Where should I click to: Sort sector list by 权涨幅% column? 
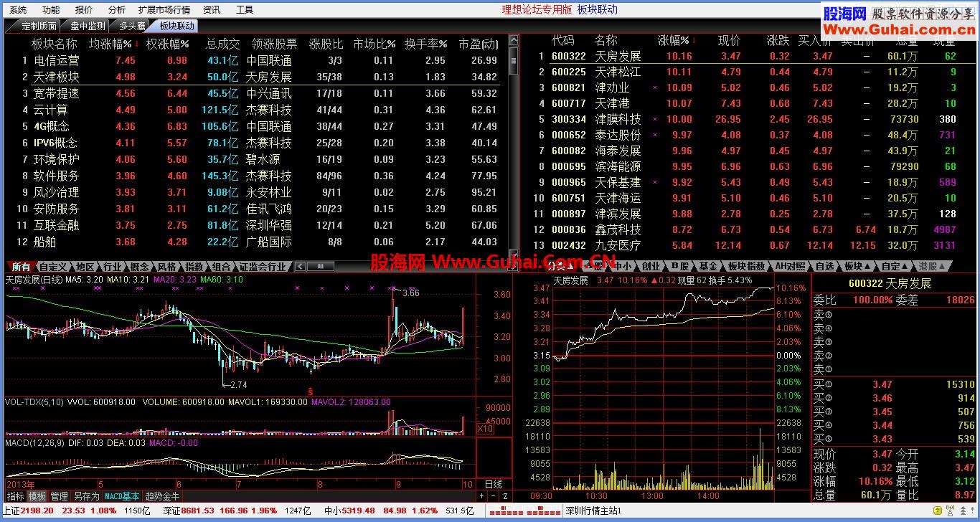pos(168,44)
